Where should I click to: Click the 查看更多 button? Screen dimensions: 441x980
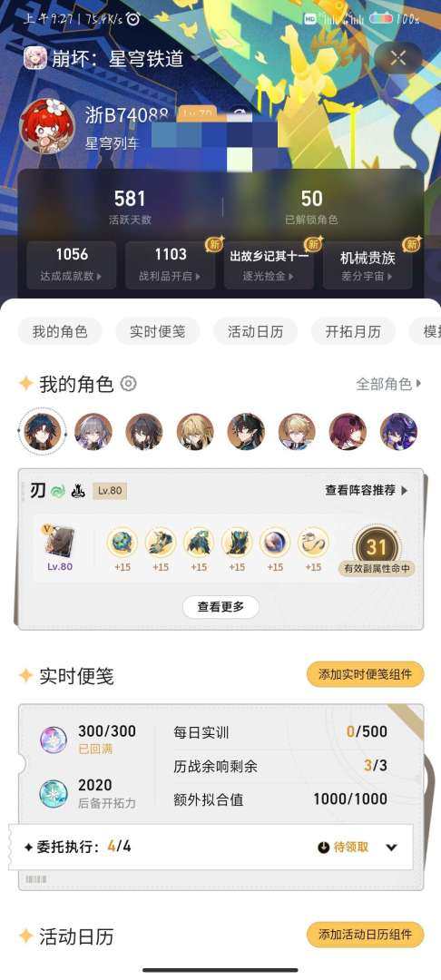click(220, 607)
